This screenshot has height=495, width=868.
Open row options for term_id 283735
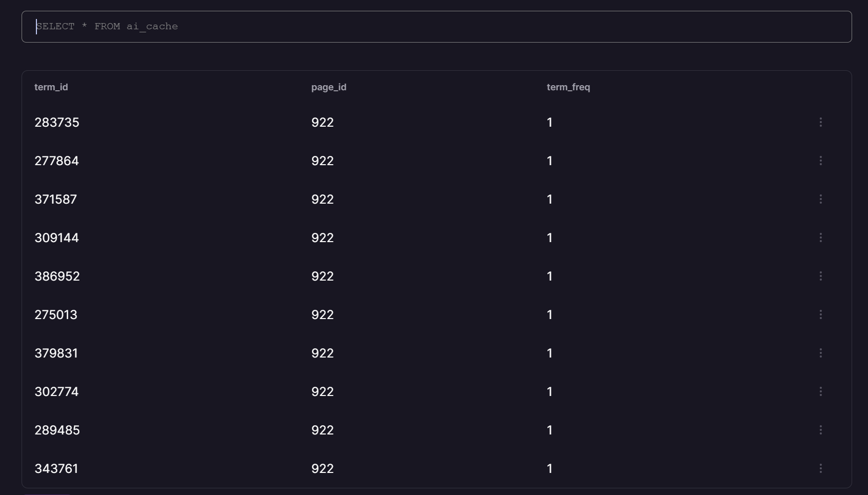pyautogui.click(x=820, y=122)
